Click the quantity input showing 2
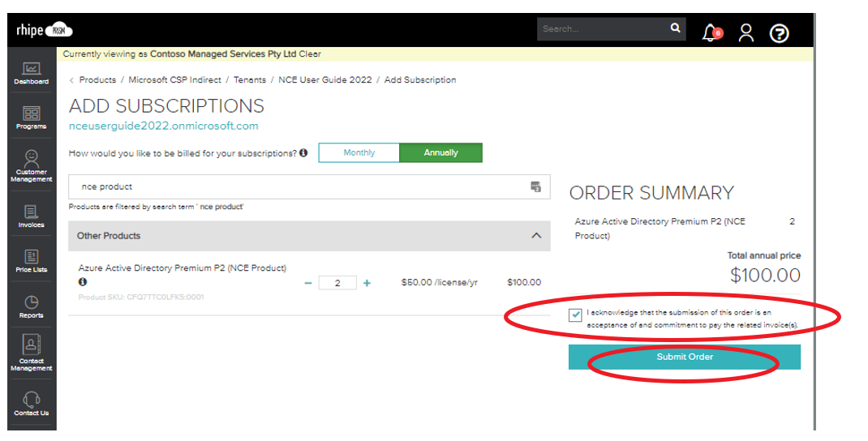This screenshot has width=868, height=441. tap(337, 283)
